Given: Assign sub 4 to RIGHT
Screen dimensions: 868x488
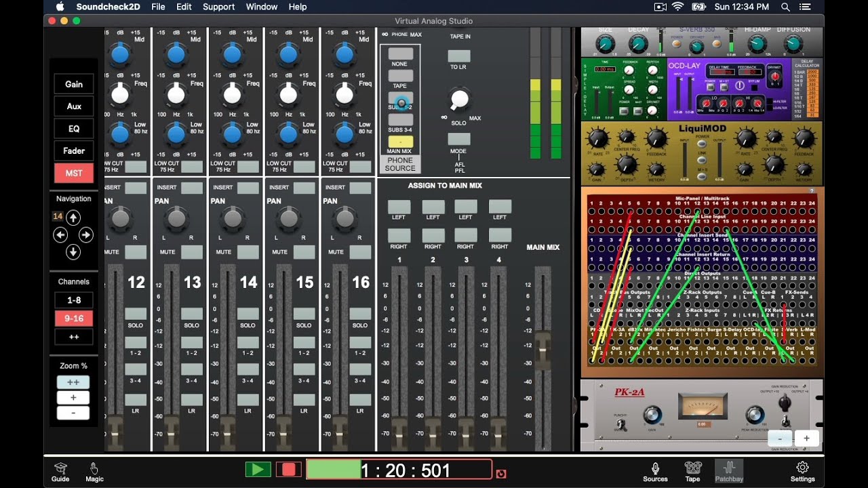Looking at the screenshot, I should coord(500,236).
